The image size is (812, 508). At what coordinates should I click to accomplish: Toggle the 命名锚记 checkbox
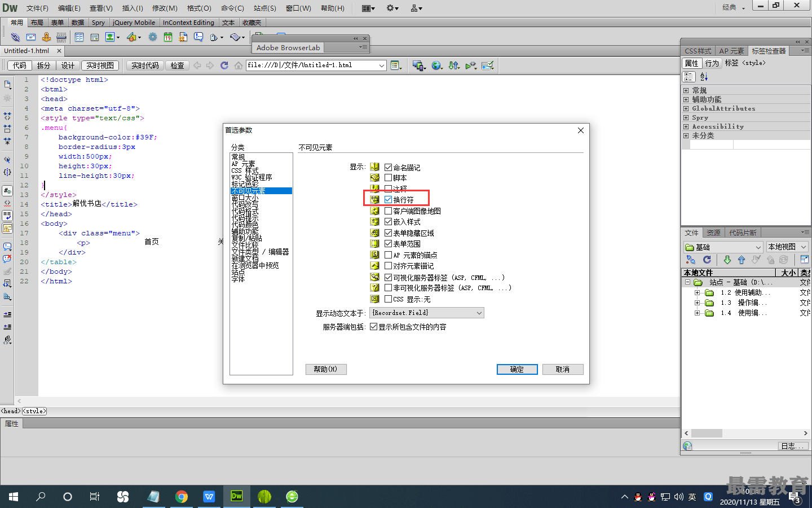[388, 167]
